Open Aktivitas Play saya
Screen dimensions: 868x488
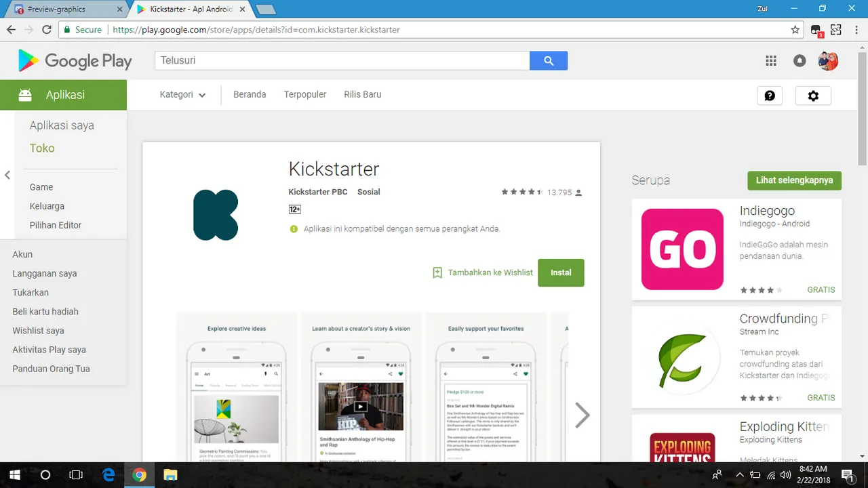tap(49, 350)
